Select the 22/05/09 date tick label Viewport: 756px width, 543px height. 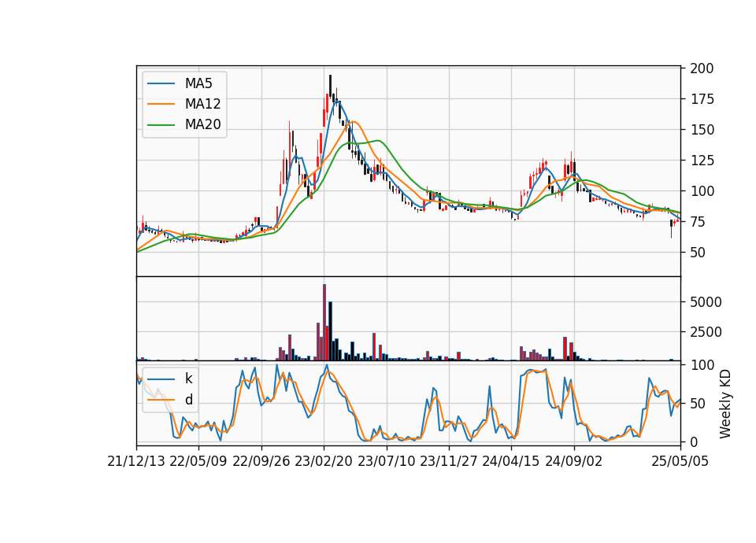pos(198,461)
